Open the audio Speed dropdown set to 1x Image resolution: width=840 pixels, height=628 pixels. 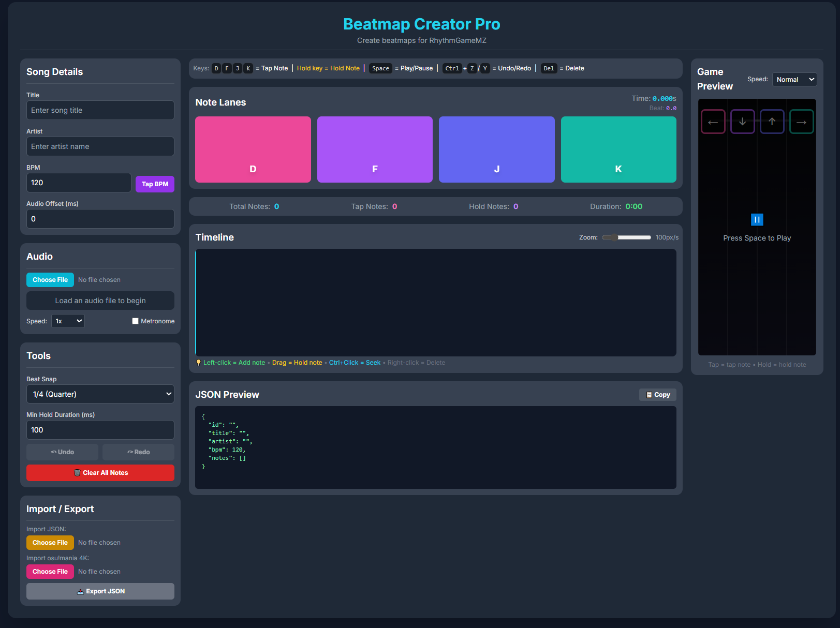point(68,321)
